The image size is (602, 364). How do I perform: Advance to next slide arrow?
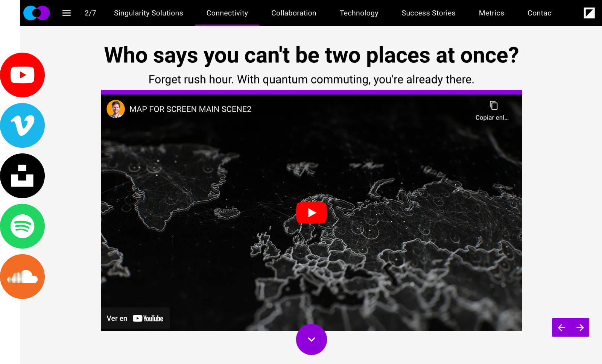[x=580, y=328]
